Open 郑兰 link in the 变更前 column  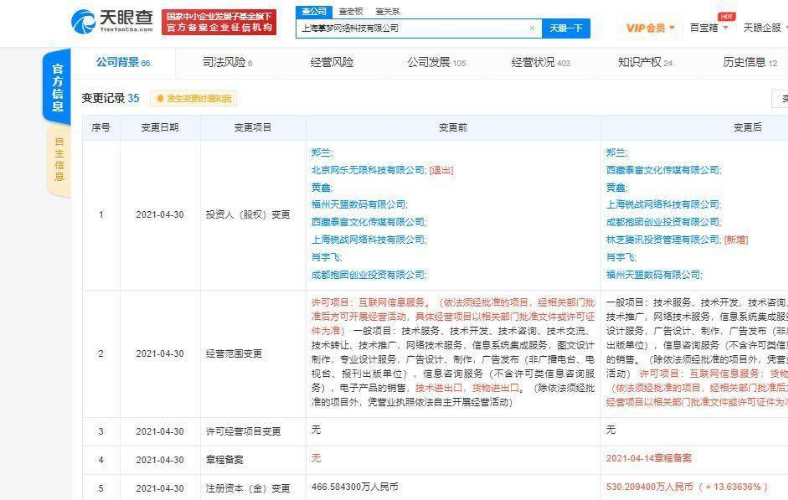coord(321,153)
